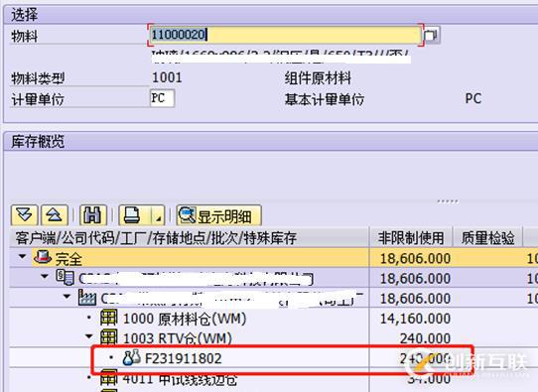538x392 pixels.
Task: Collapse the company code tree node
Action: tap(45, 277)
